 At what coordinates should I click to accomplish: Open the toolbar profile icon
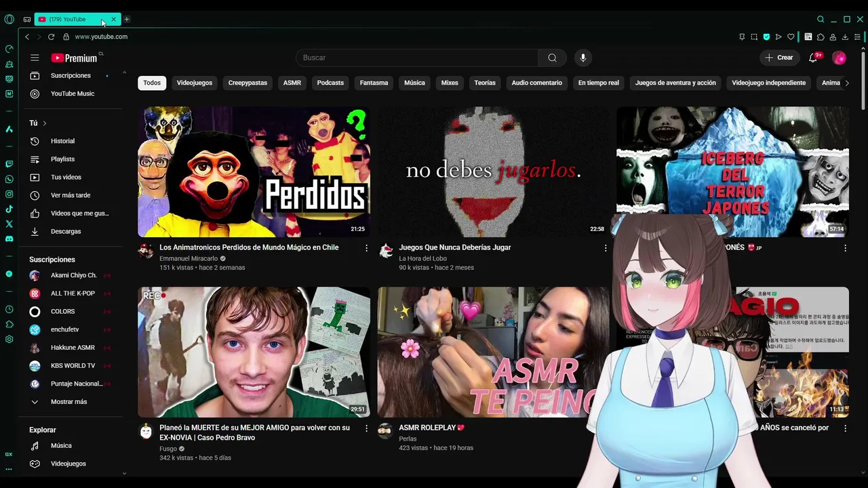coord(833,37)
